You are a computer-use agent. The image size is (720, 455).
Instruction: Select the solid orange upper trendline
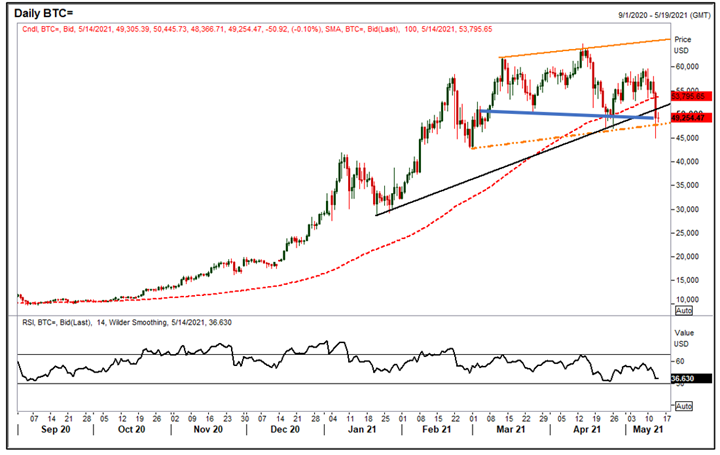click(585, 48)
